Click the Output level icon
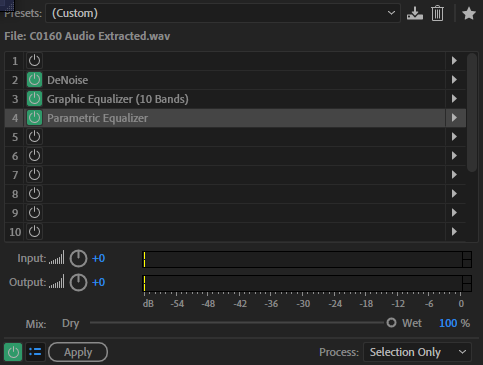This screenshot has height=365, width=483. [57, 282]
